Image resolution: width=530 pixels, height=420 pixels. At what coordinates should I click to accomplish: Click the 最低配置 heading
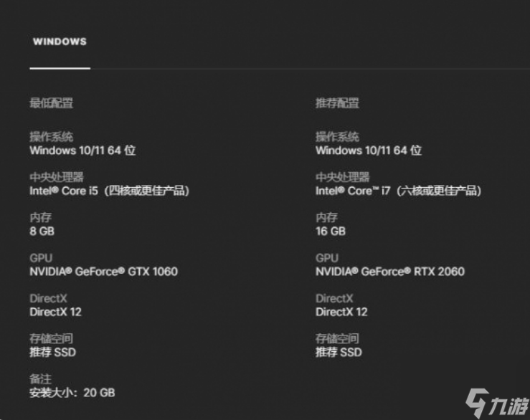pos(52,102)
